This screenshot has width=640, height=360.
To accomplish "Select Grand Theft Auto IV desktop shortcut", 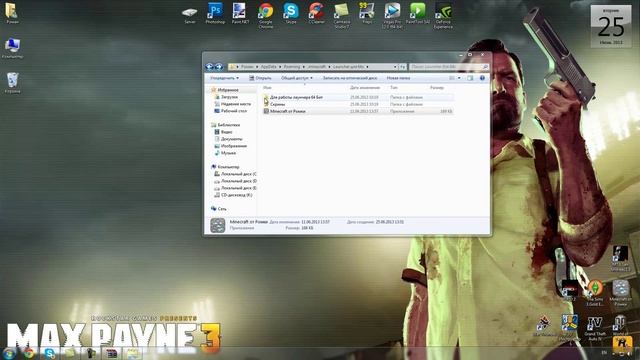I will 595,328.
